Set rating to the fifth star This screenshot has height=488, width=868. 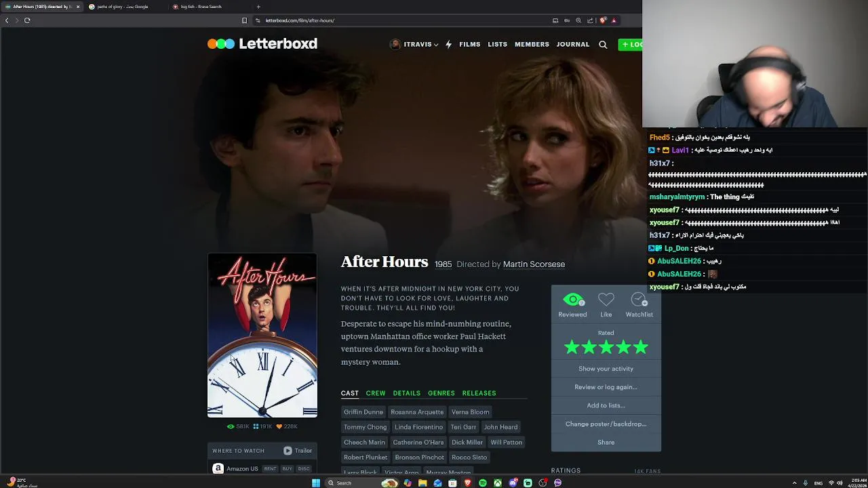(x=641, y=348)
